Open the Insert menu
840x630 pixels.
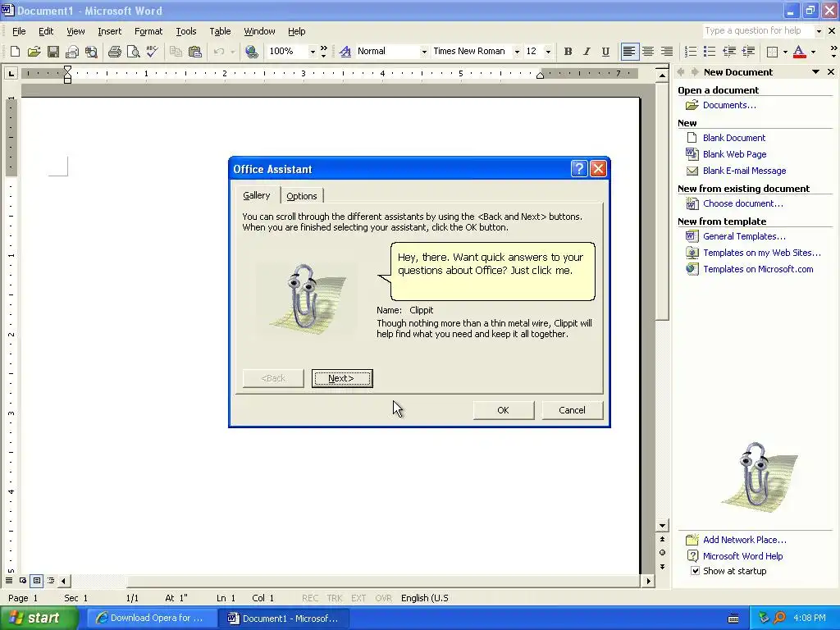tap(109, 31)
